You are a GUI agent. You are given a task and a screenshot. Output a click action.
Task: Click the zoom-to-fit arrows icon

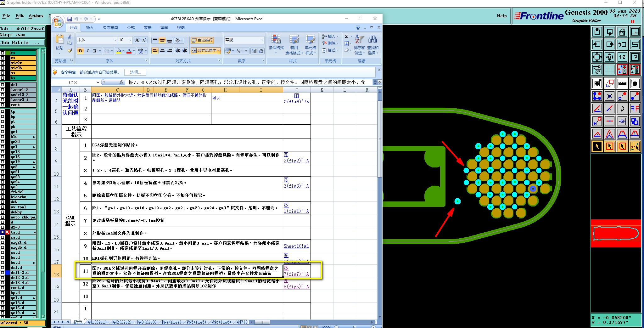pos(597,57)
